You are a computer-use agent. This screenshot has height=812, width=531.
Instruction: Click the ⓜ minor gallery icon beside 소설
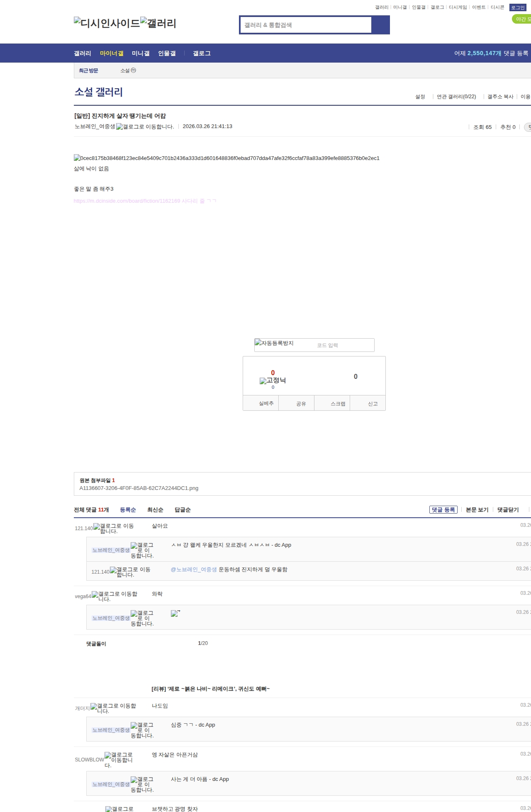134,70
